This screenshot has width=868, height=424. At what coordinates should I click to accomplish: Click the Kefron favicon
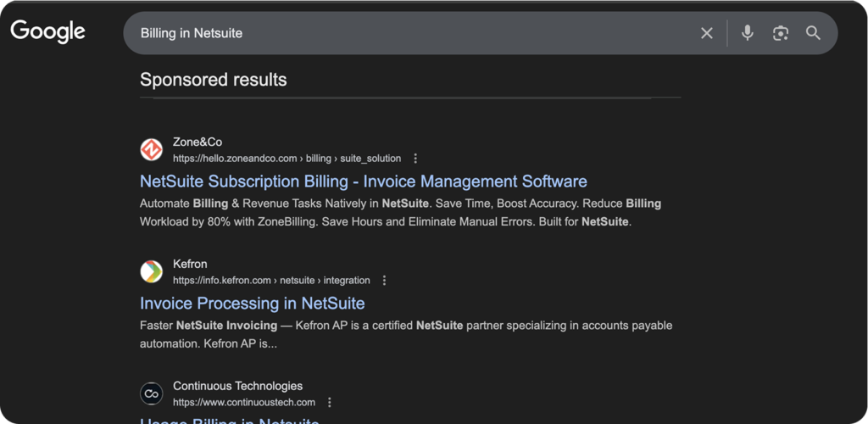pos(151,271)
